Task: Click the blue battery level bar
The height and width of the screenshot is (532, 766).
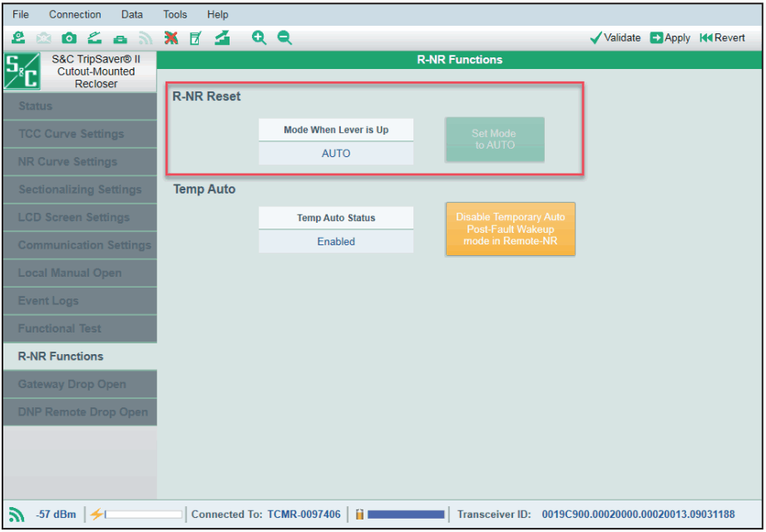Action: (406, 515)
